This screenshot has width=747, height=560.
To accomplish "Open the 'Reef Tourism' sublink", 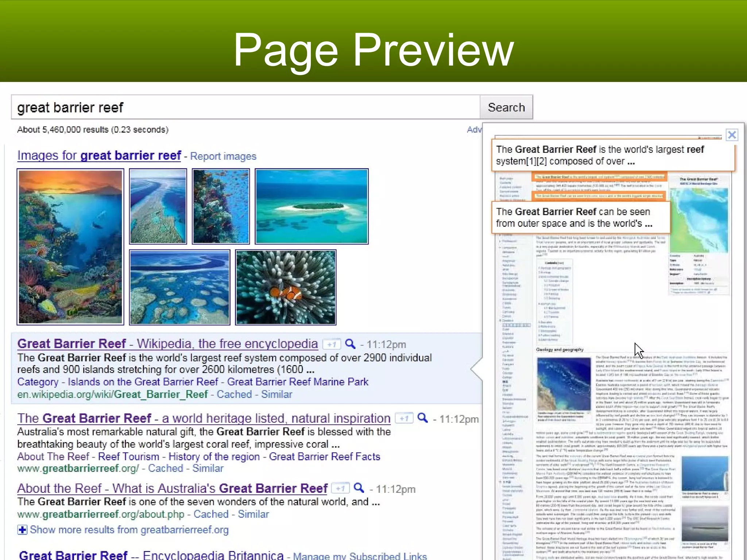I will [129, 456].
